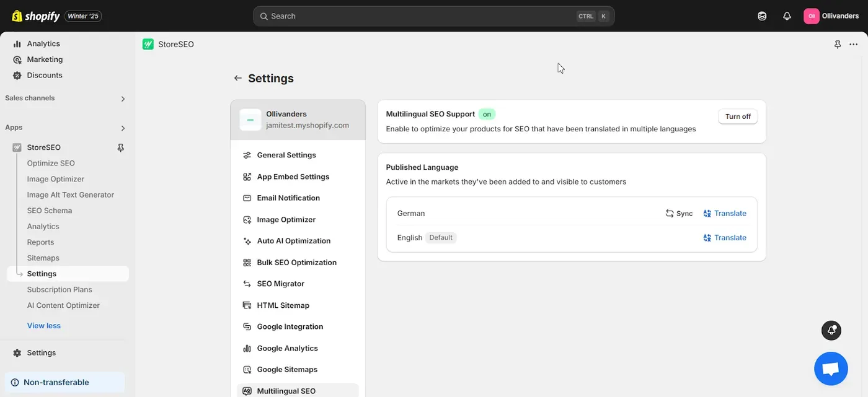
Task: Open notifications bell in top bar
Action: coord(787,16)
